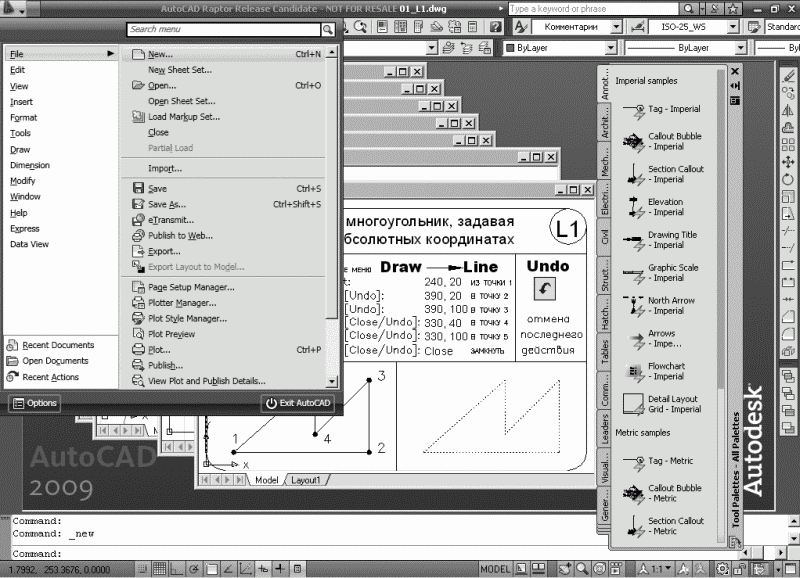The height and width of the screenshot is (578, 800).
Task: Toggle Ortho Mode in status bar
Action: click(177, 568)
